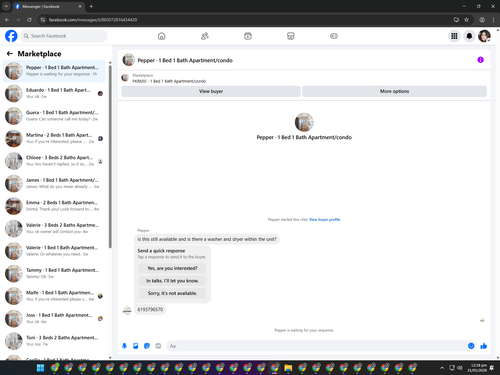Open Martina's 2 Beds 1 Bath conversation
The height and width of the screenshot is (375, 500).
54,138
